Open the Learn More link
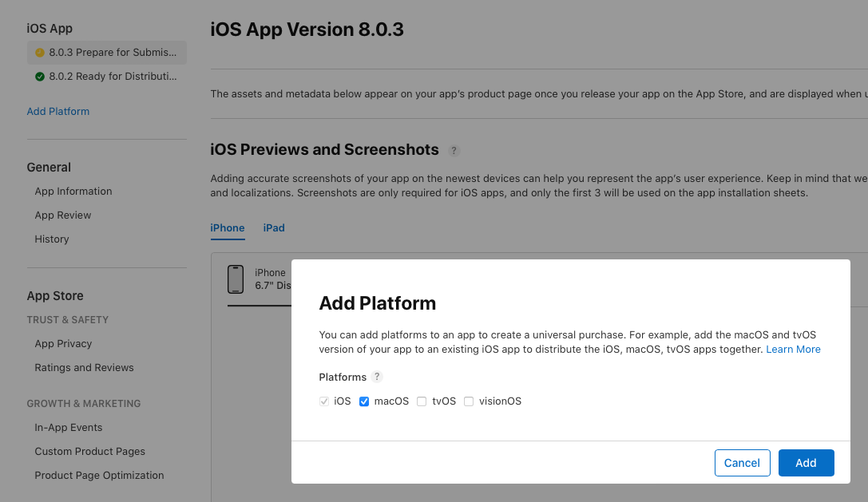The width and height of the screenshot is (868, 502). coord(793,350)
